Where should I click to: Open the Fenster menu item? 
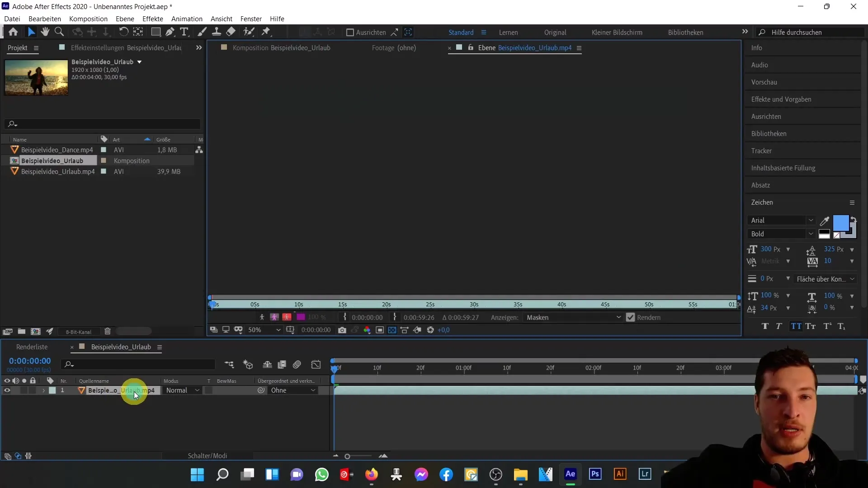click(251, 19)
